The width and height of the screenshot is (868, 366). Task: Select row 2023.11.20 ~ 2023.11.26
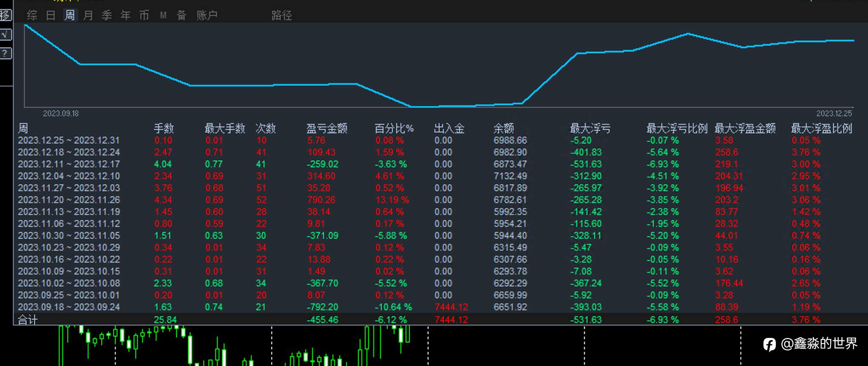coord(440,200)
